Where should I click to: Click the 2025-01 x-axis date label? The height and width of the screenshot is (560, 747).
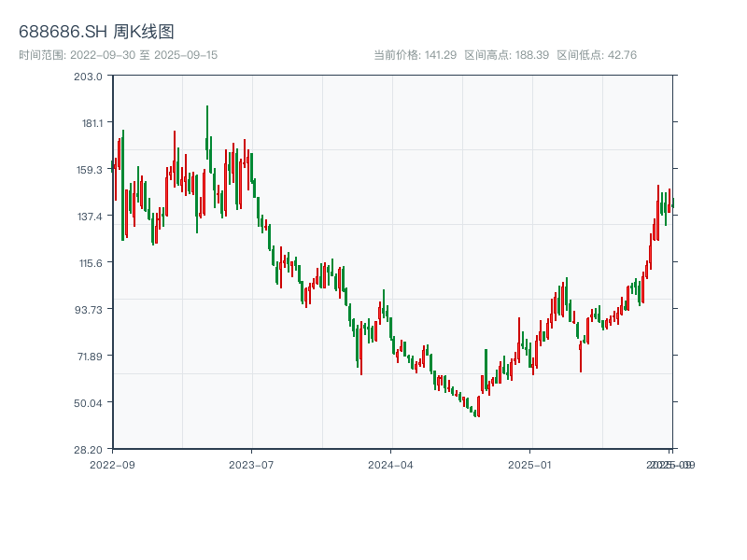531,464
